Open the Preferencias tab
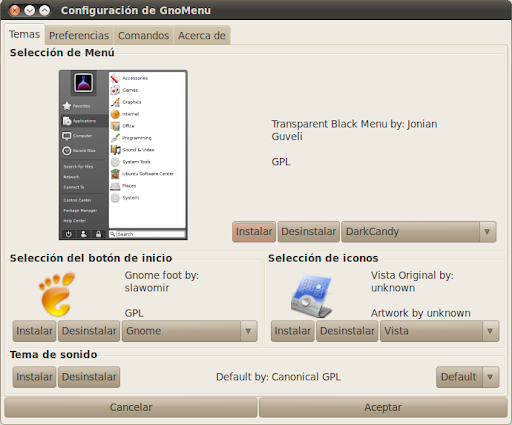The width and height of the screenshot is (512, 425). (79, 35)
